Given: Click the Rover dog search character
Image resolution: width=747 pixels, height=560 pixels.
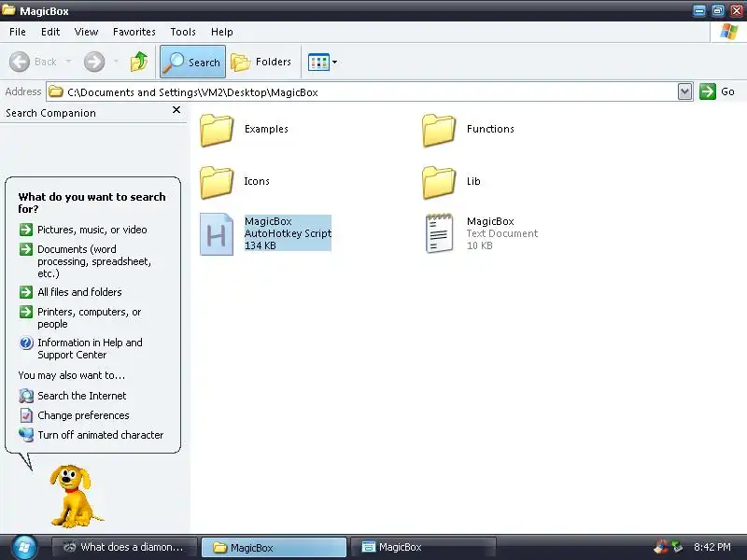Looking at the screenshot, I should point(74,497).
